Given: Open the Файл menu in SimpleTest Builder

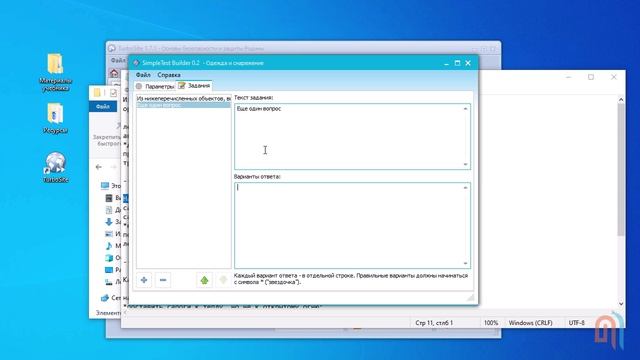Looking at the screenshot, I should (143, 75).
